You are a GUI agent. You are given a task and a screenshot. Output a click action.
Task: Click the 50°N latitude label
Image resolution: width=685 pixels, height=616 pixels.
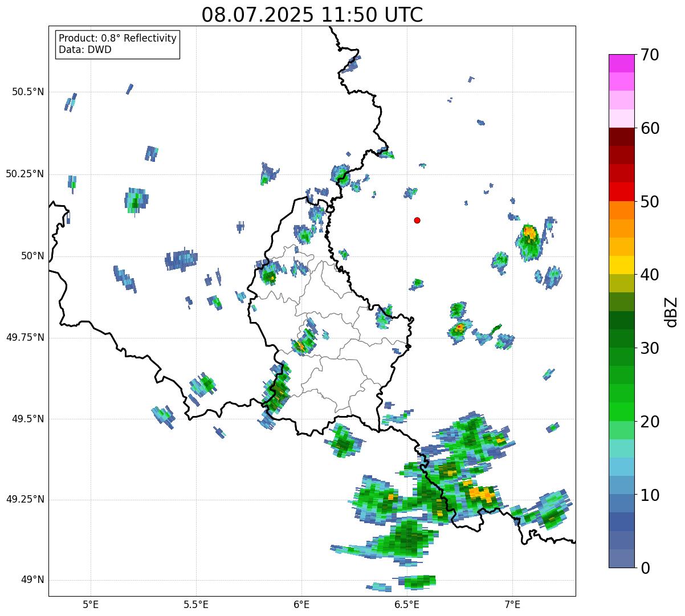[x=32, y=256]
